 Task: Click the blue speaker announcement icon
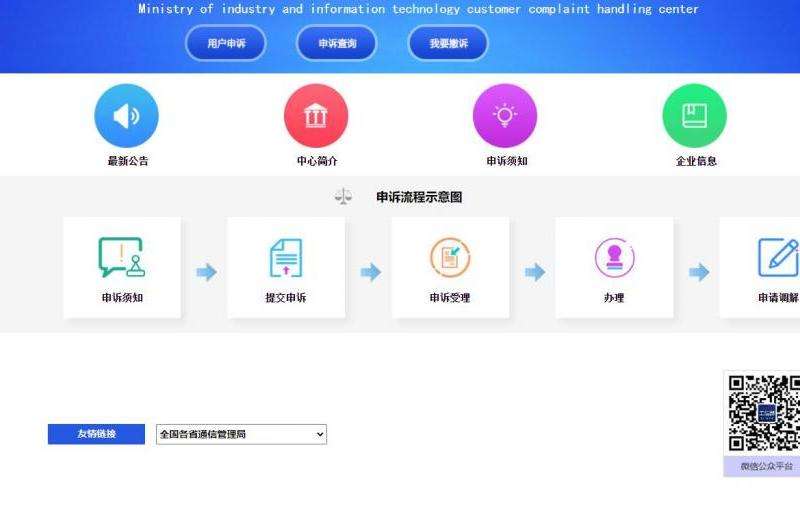[x=126, y=116]
